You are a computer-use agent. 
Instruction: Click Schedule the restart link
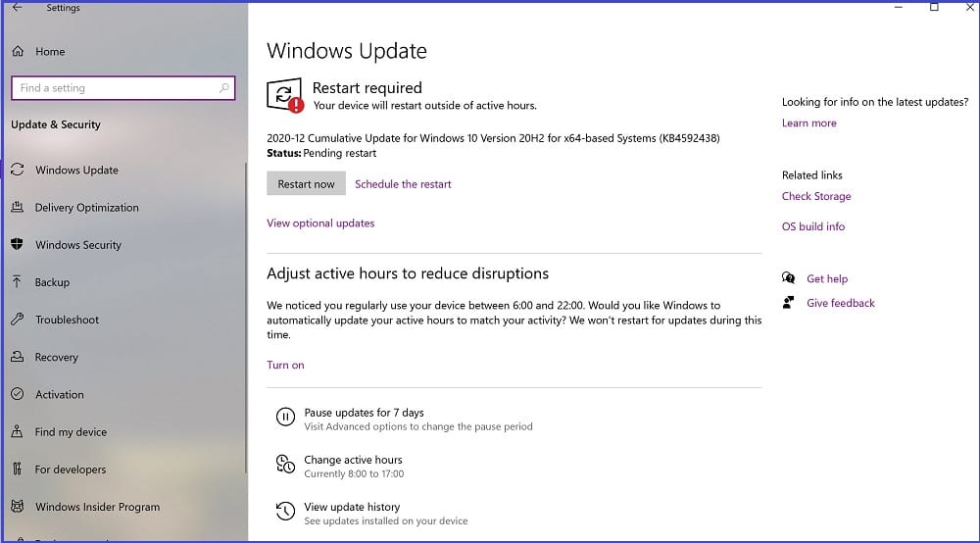pos(403,184)
